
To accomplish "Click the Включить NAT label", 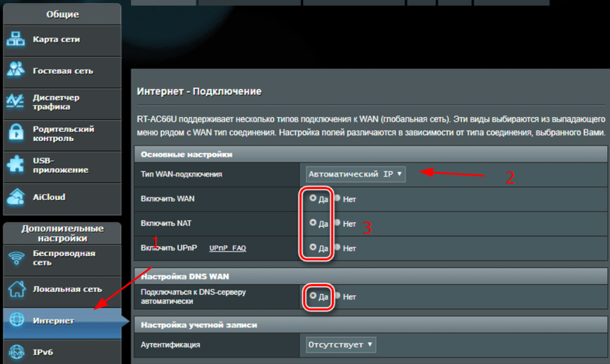I will [x=166, y=223].
